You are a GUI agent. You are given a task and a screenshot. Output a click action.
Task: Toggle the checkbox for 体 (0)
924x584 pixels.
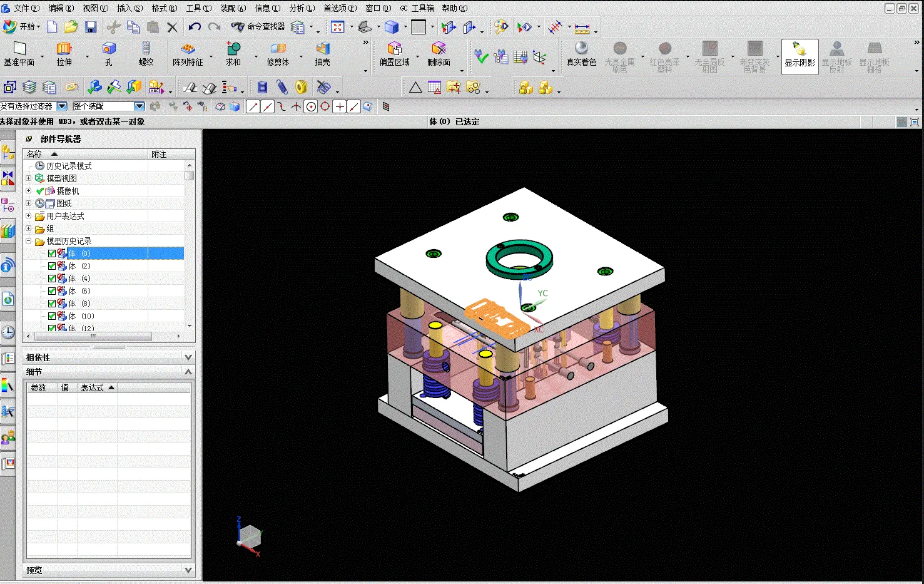[52, 254]
